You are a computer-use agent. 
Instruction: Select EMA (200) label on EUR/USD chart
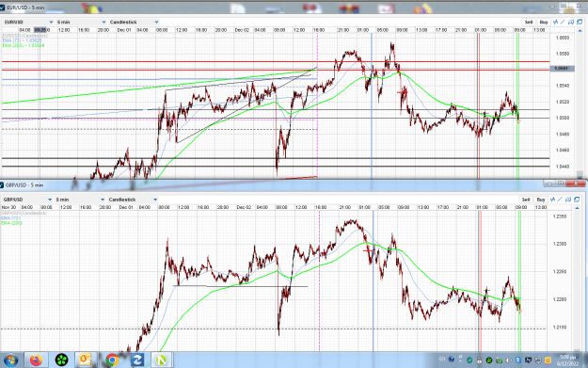click(x=24, y=45)
